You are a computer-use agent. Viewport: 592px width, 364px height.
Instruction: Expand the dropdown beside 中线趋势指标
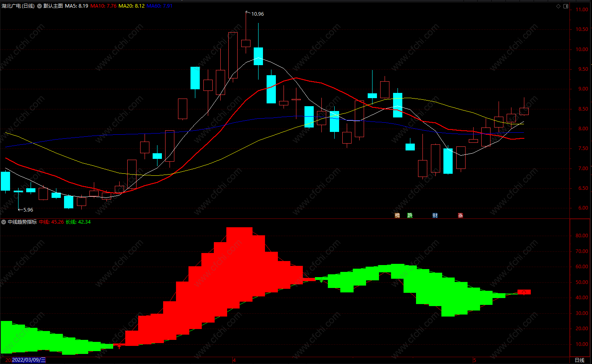click(4, 222)
